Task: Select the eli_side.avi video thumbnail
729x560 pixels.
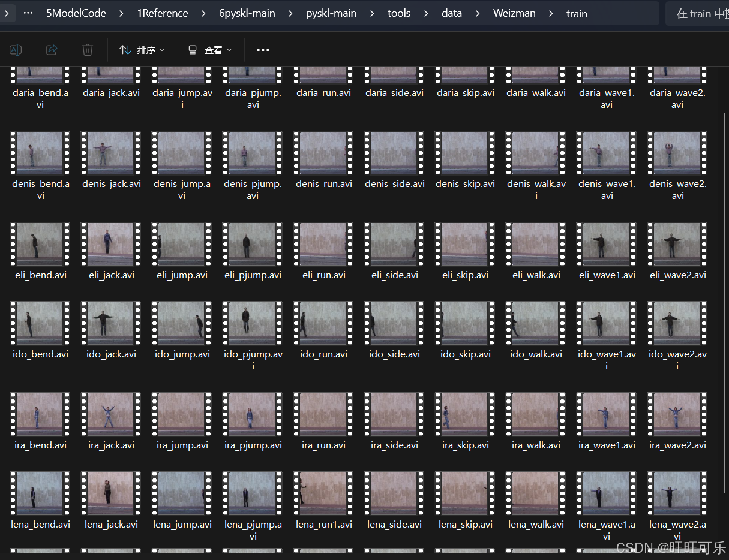Action: (x=394, y=244)
